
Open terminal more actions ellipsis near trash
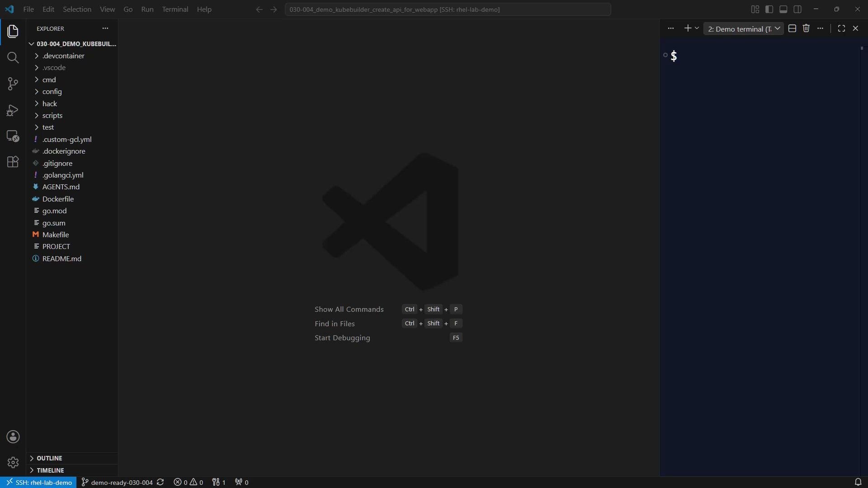(x=820, y=28)
